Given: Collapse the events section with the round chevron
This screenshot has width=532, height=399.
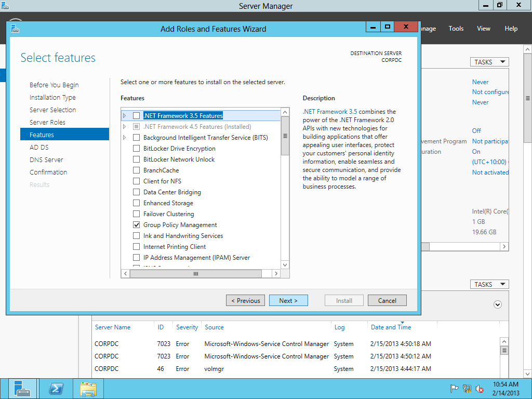Looking at the screenshot, I should point(497,304).
